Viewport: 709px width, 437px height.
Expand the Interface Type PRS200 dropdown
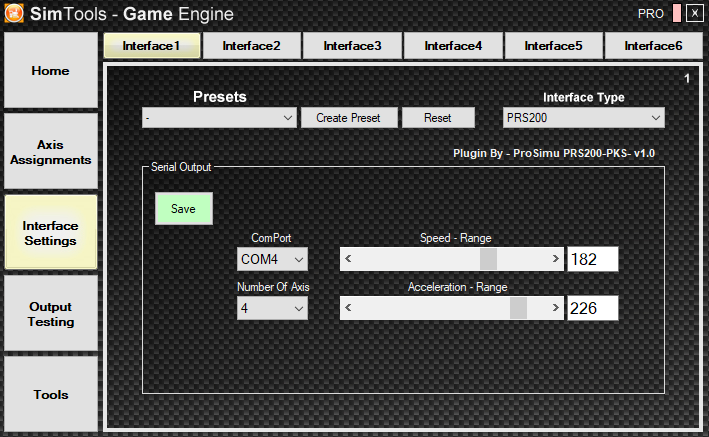coord(584,118)
